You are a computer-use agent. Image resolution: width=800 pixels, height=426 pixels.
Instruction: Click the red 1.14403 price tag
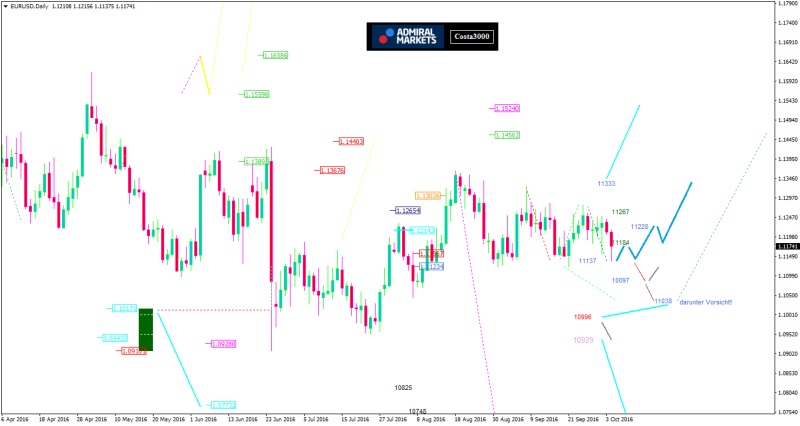(x=352, y=142)
